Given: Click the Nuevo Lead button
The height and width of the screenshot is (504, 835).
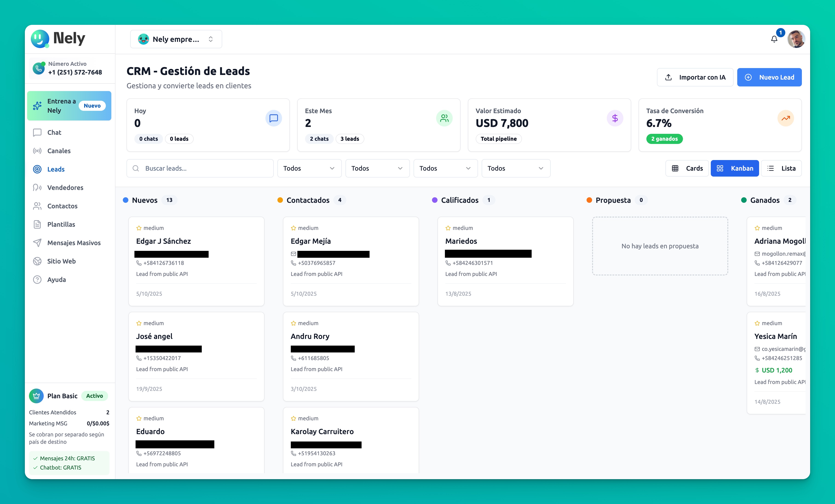Looking at the screenshot, I should [x=769, y=77].
